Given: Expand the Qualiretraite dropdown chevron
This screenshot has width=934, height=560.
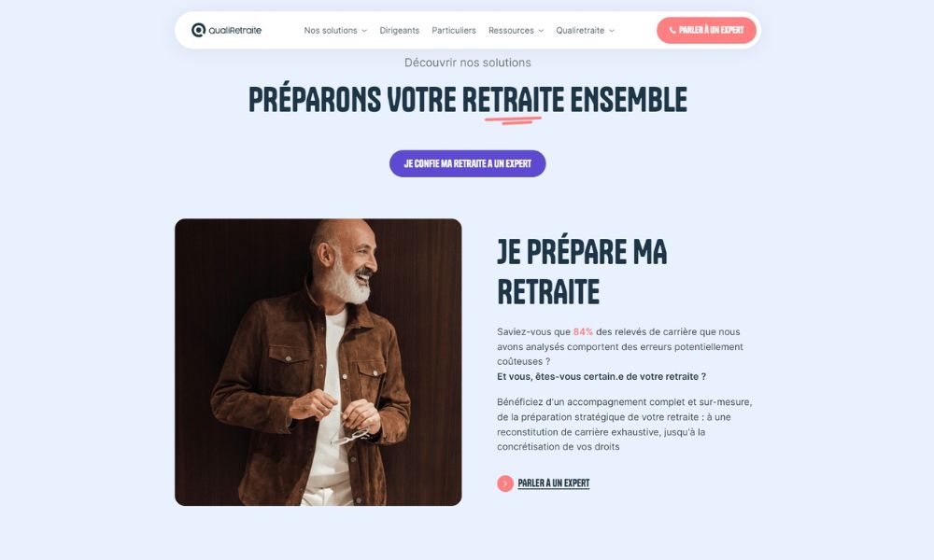Looking at the screenshot, I should (612, 31).
